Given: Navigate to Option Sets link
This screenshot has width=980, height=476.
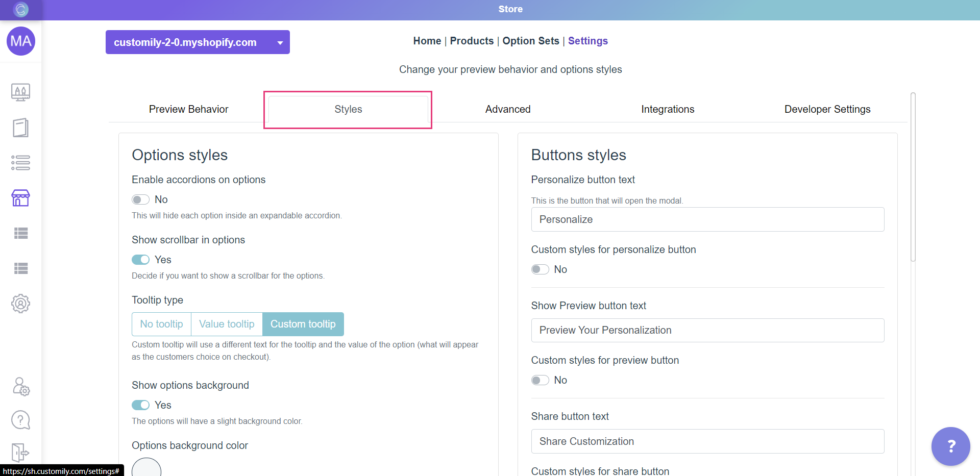Looking at the screenshot, I should (530, 41).
